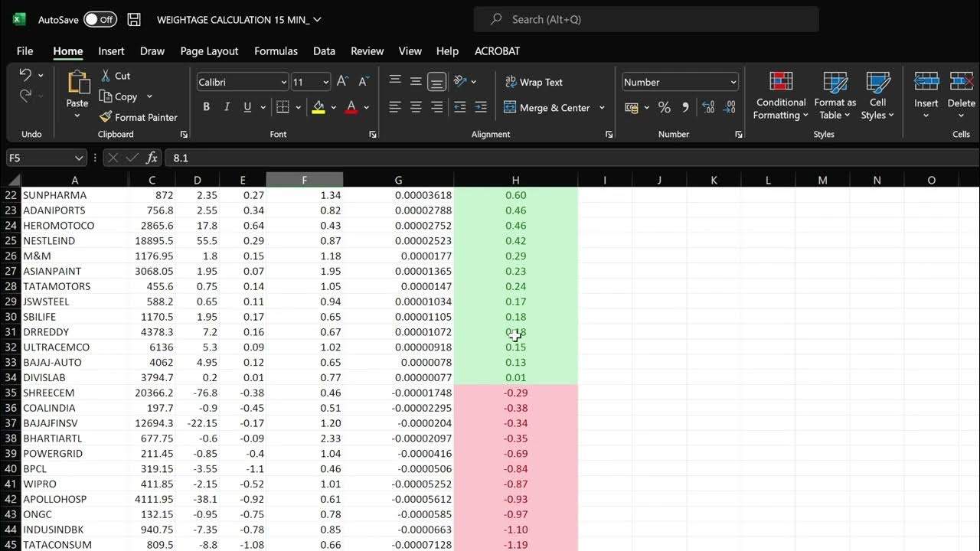980x551 pixels.
Task: Open the Font name dropdown
Action: point(283,82)
